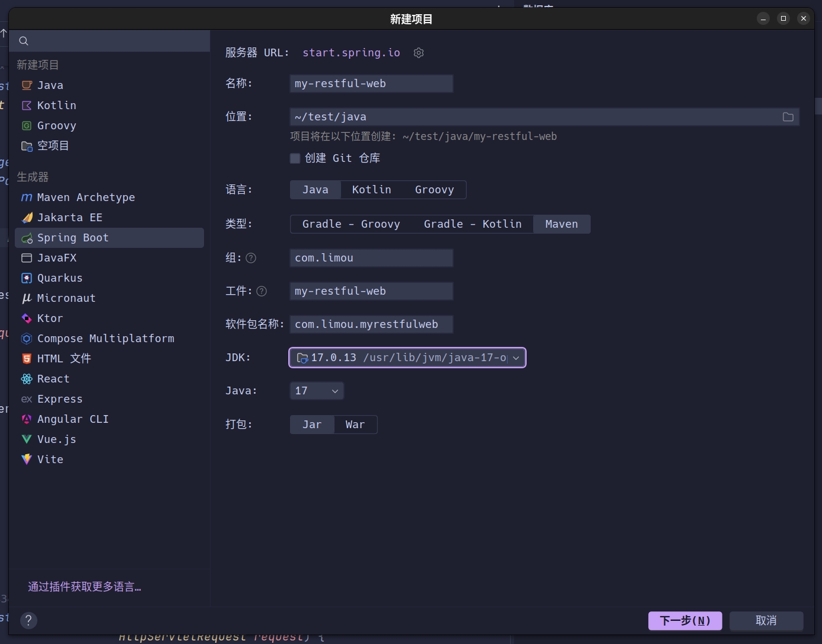The image size is (822, 644).
Task: Click the 位置 location input field
Action: tap(544, 117)
